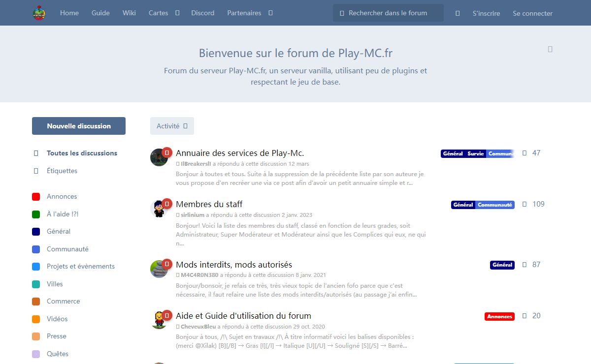Click the pinned badge on Mods interdits

click(167, 264)
